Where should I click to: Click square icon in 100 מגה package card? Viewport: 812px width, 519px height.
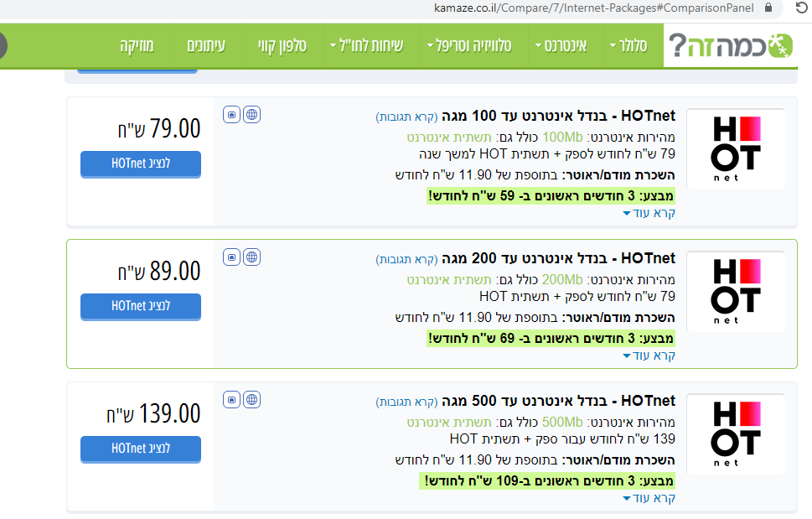231,115
